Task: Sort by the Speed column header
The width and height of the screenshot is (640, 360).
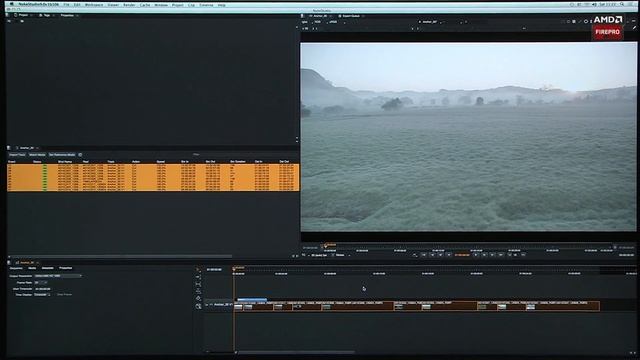Action: click(160, 162)
